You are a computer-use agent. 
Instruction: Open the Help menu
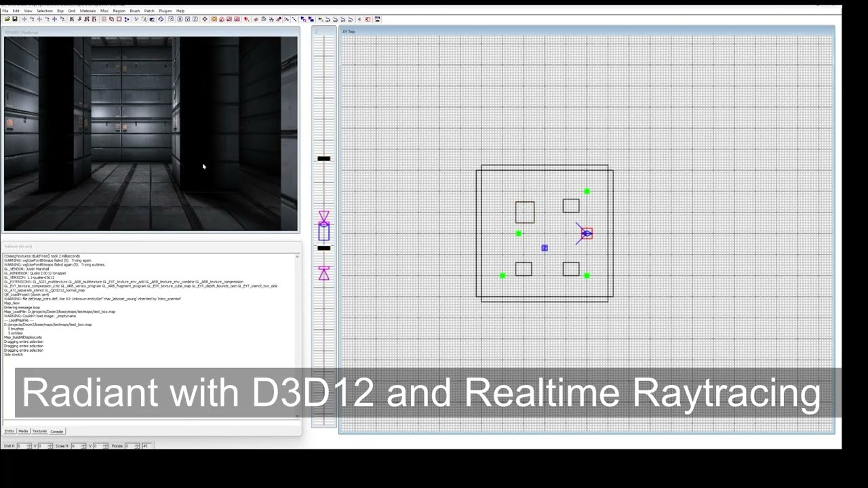click(x=180, y=11)
